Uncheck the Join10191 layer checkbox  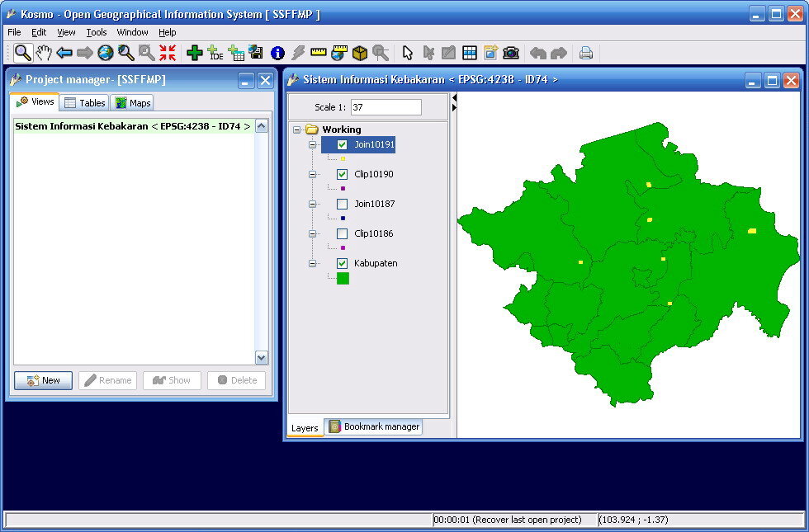click(343, 144)
